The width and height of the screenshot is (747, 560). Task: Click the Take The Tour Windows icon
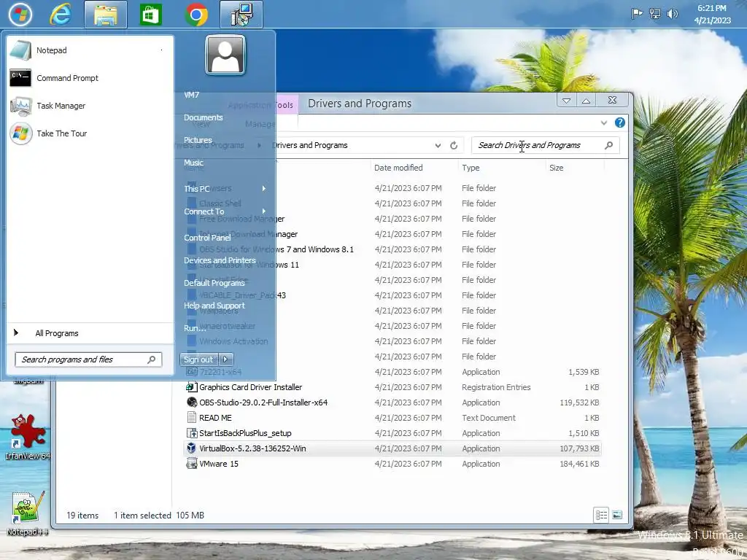20,133
